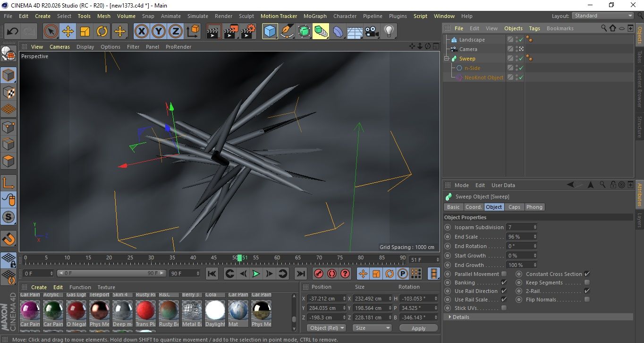644x343 pixels.
Task: Select Edges mode in left palette
Action: [9, 144]
